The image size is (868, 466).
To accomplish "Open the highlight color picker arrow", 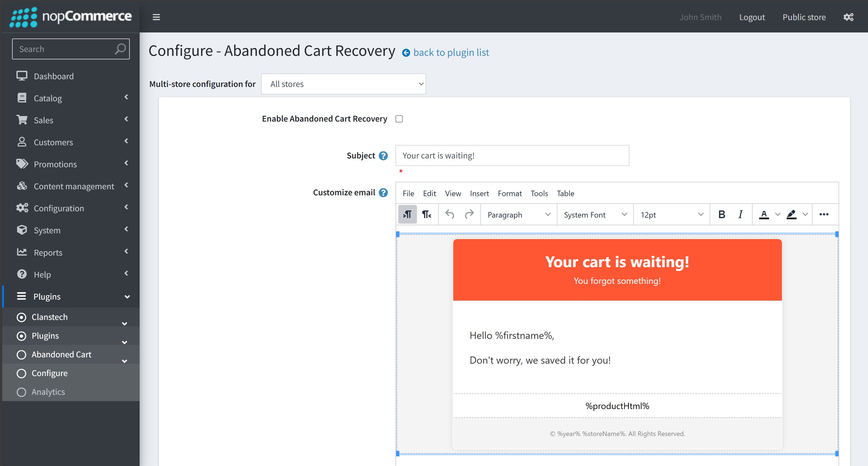I will (805, 215).
